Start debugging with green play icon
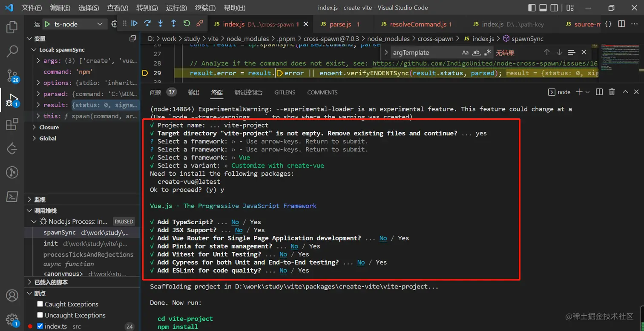Viewport: 644px width, 331px height. [47, 24]
